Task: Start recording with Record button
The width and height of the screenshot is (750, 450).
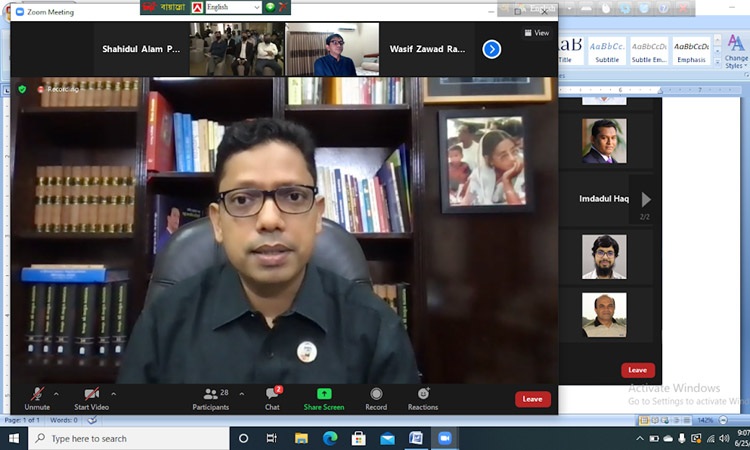Action: [376, 399]
